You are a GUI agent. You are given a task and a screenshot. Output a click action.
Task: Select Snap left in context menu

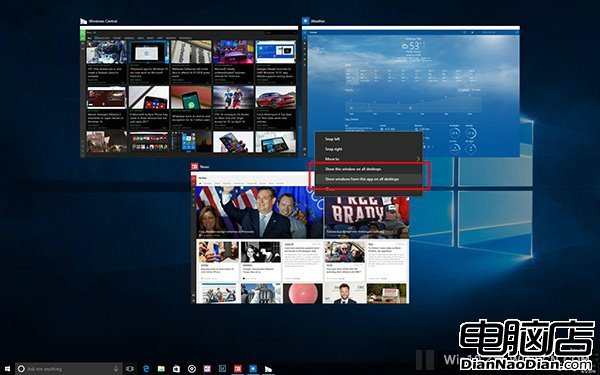[x=368, y=139]
